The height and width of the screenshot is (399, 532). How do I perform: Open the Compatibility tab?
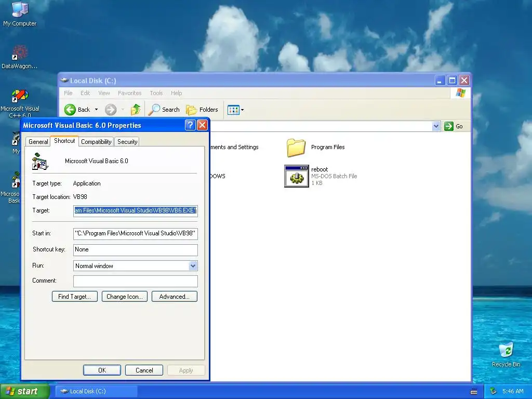(96, 142)
